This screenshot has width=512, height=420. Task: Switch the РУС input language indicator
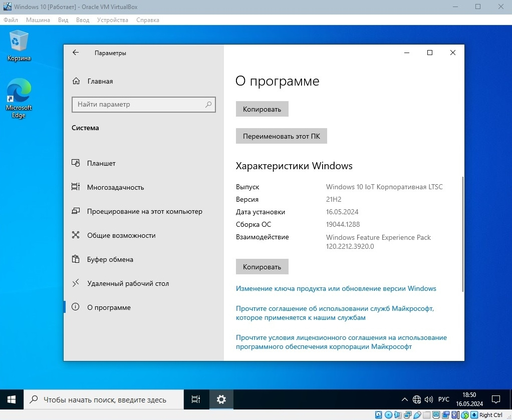pyautogui.click(x=444, y=399)
